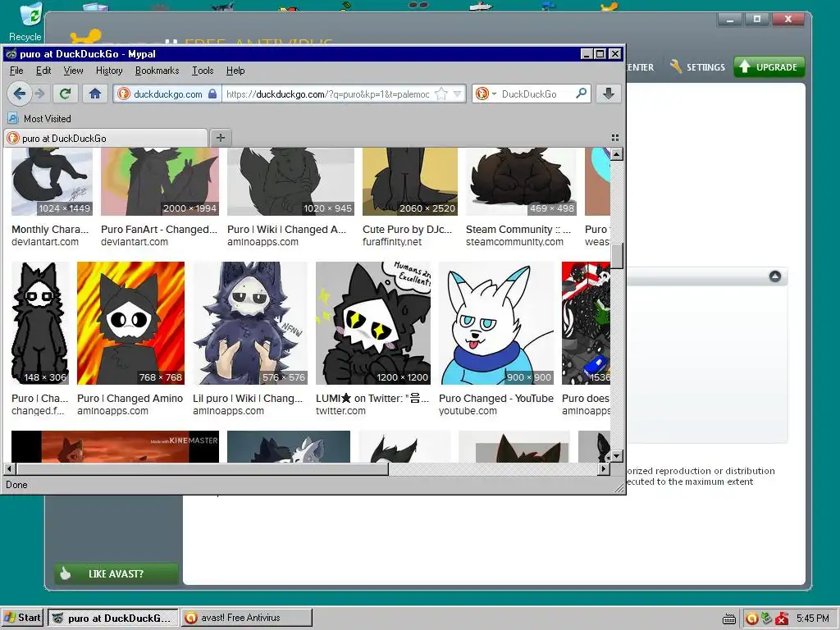Open the 900 × 900 white fox thumbnail
The height and width of the screenshot is (630, 840).
496,323
